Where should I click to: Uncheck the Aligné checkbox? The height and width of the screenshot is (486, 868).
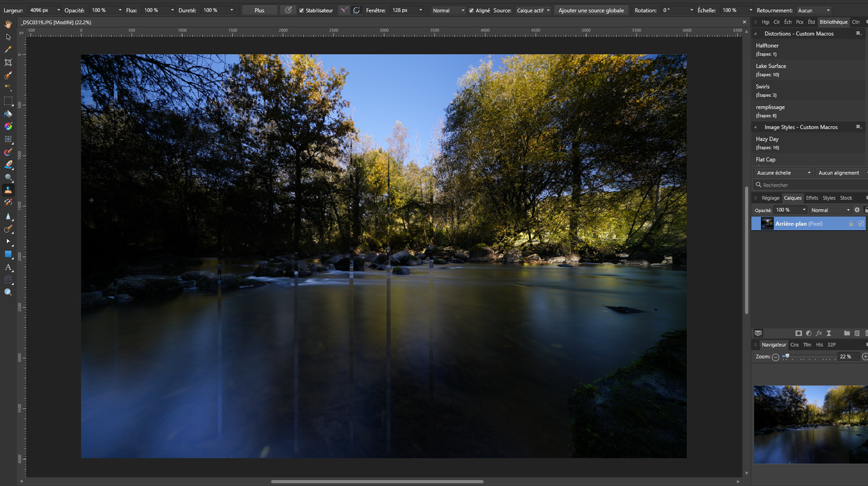[471, 10]
